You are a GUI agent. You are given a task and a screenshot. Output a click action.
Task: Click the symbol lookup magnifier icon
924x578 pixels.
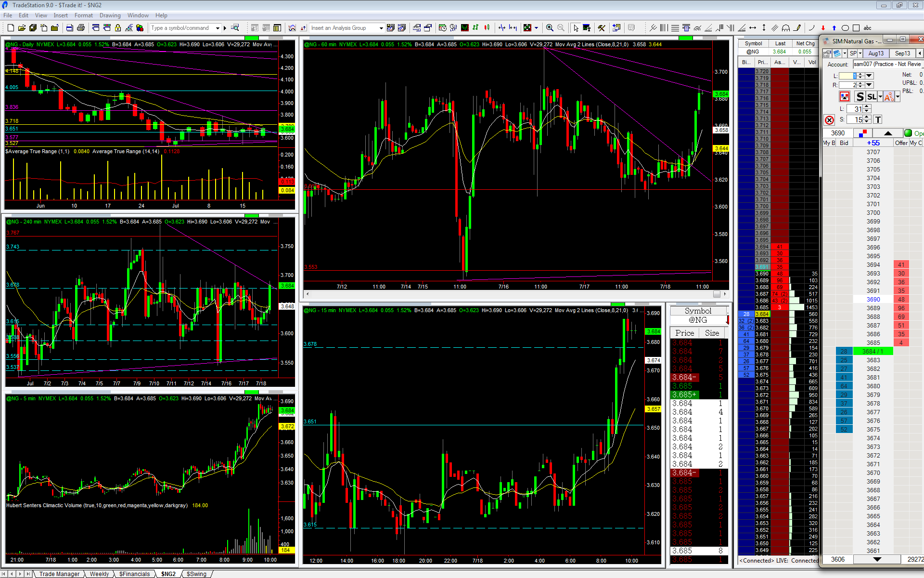pos(235,28)
